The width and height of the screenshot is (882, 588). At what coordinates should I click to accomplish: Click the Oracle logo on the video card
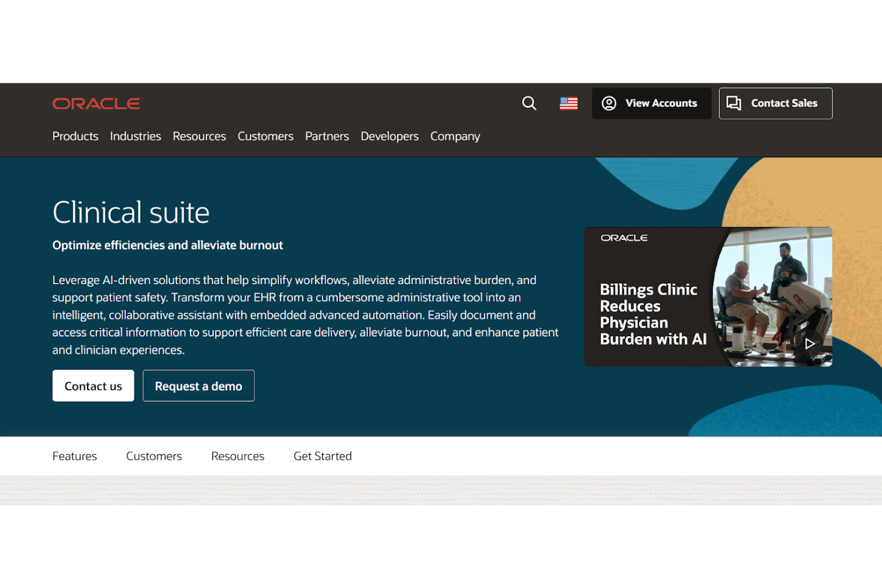click(x=624, y=238)
